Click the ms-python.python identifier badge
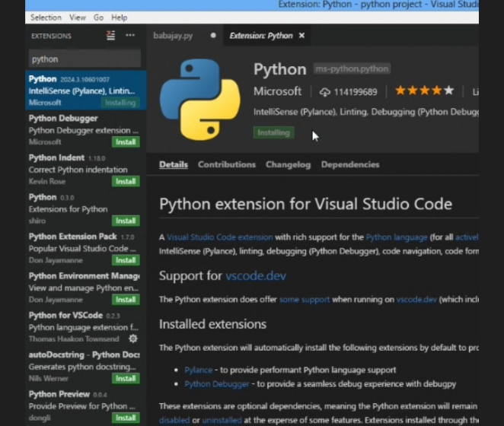This screenshot has height=426, width=504. pyautogui.click(x=352, y=68)
